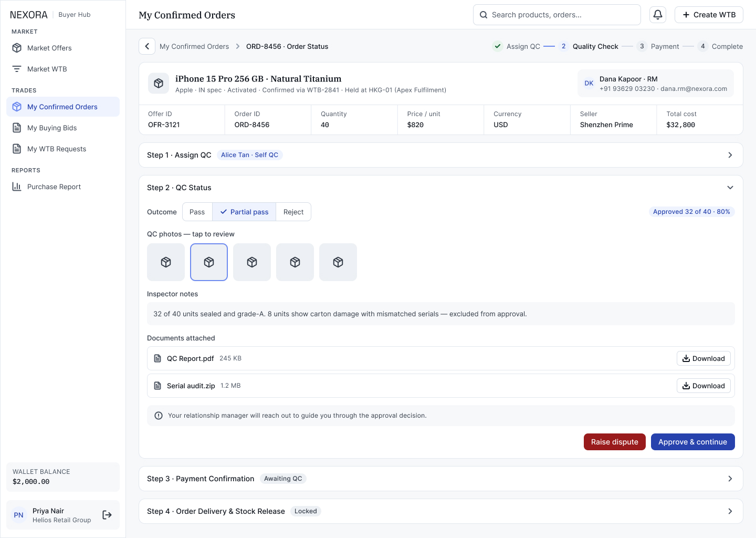Click the Serial audit.zip file icon

(x=157, y=386)
